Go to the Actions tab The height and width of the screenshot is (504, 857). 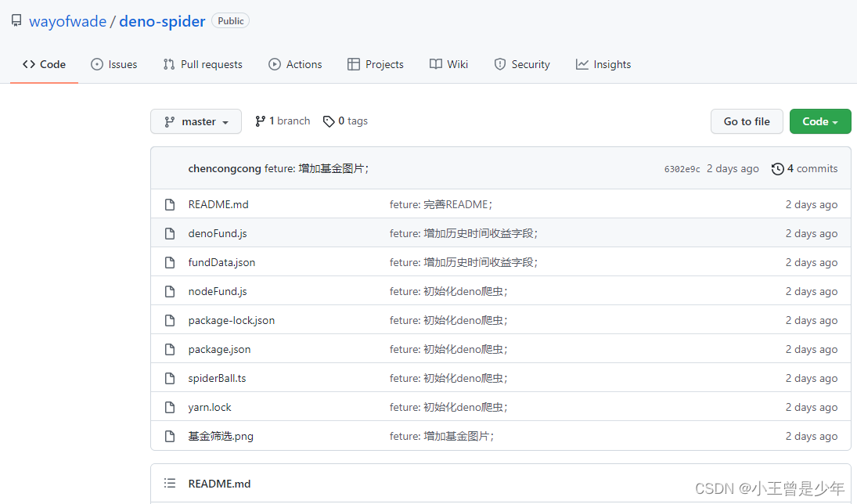tap(295, 64)
